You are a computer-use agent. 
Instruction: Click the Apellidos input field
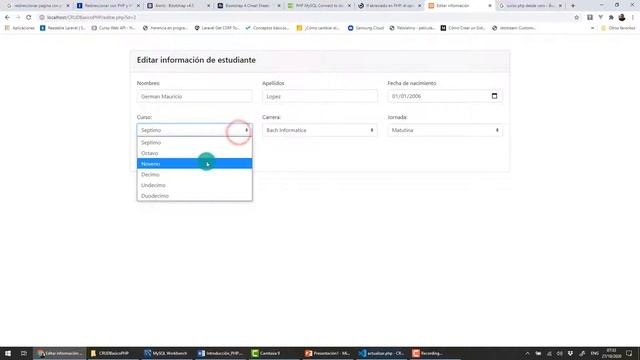click(x=320, y=96)
